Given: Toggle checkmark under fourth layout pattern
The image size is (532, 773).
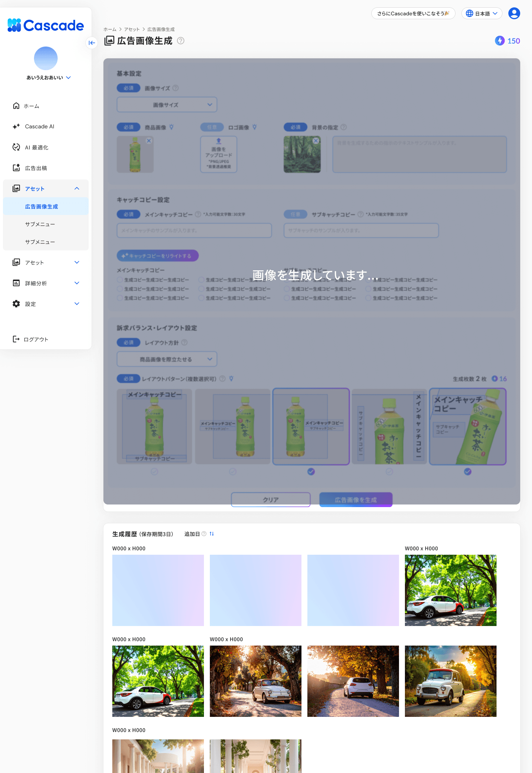Looking at the screenshot, I should point(389,472).
